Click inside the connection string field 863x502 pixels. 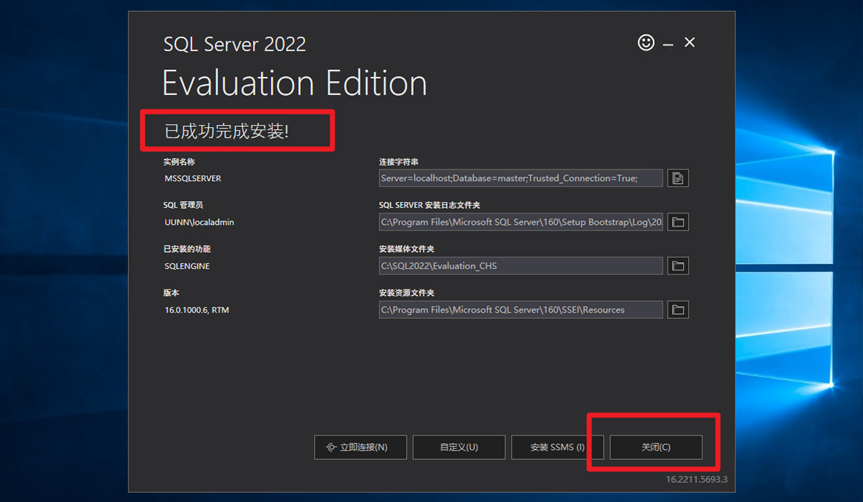pos(520,178)
